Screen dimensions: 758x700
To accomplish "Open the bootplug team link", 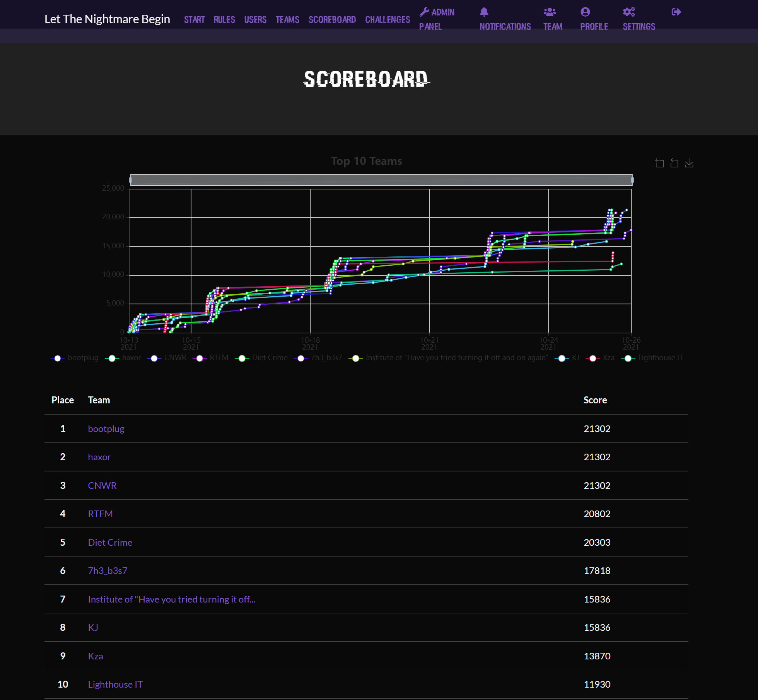I will pyautogui.click(x=106, y=429).
